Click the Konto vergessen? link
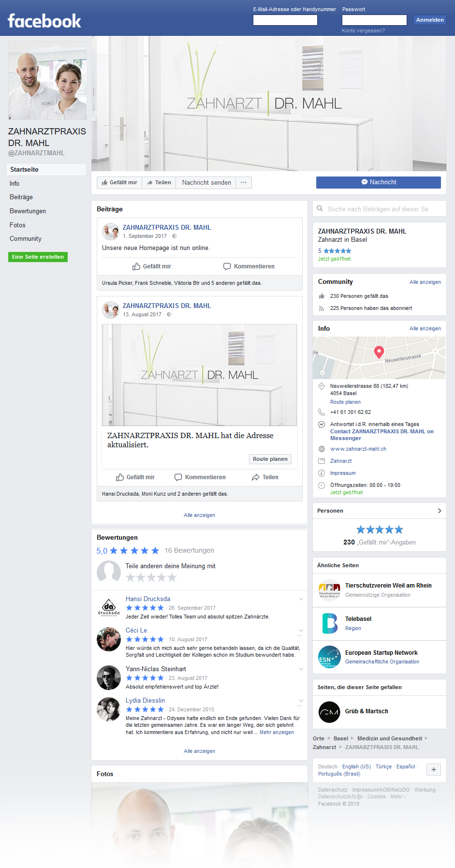Viewport: 455px width, 868px height. pos(363,30)
